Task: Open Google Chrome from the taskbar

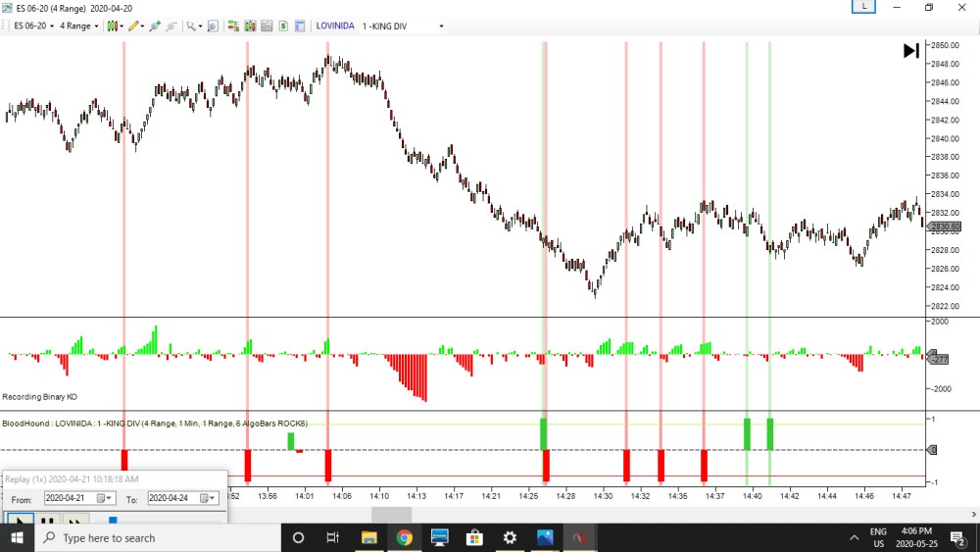Action: pyautogui.click(x=405, y=537)
